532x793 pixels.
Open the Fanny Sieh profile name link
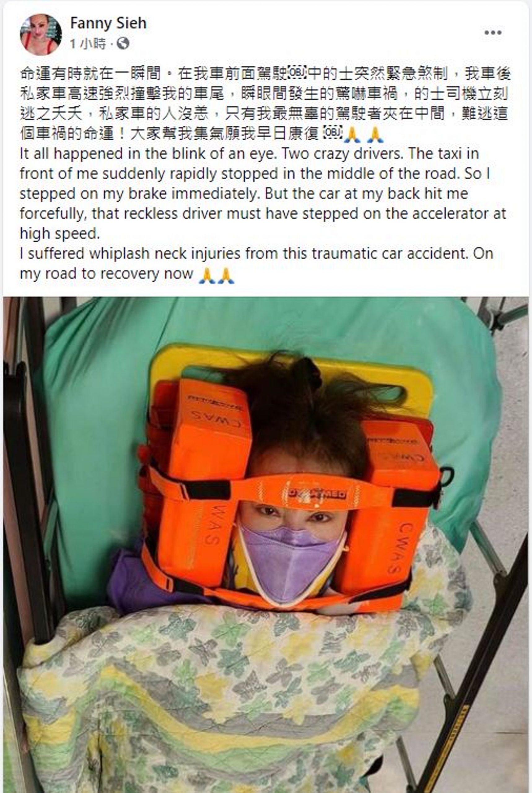click(108, 23)
